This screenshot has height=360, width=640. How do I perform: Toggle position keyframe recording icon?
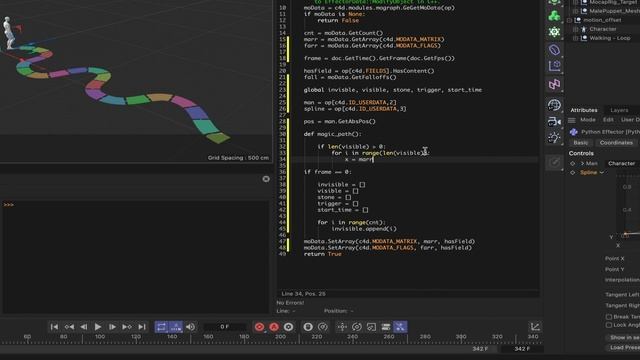pos(342,327)
